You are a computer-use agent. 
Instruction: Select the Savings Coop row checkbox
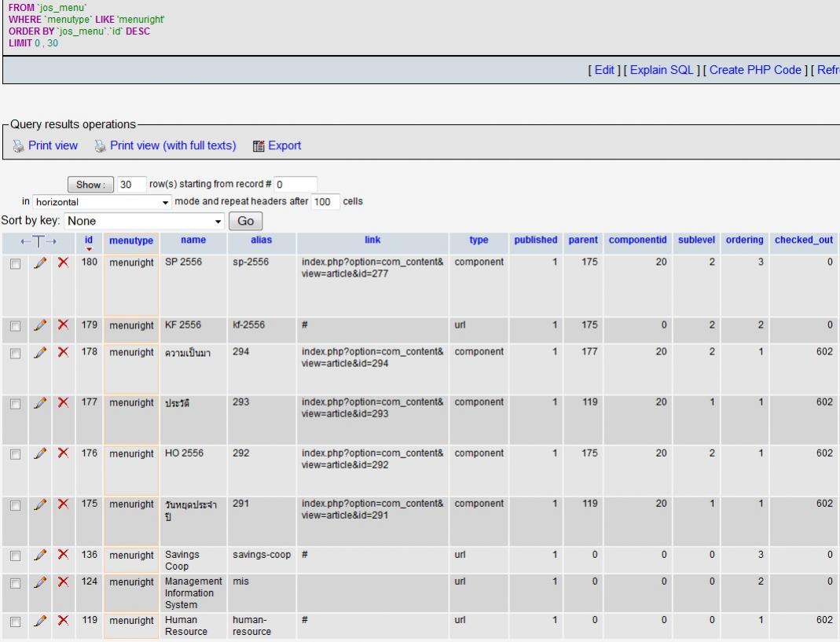tap(16, 556)
